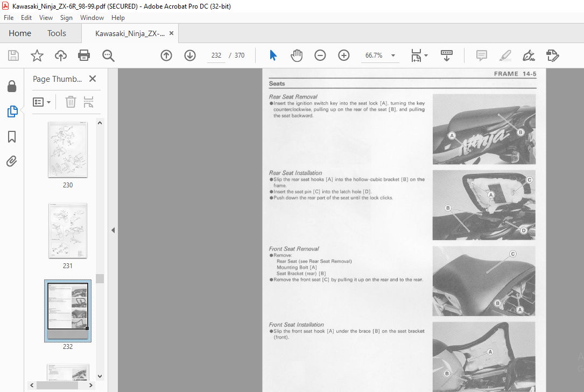The image size is (584, 392).
Task: Add a sticky note comment
Action: (x=482, y=55)
